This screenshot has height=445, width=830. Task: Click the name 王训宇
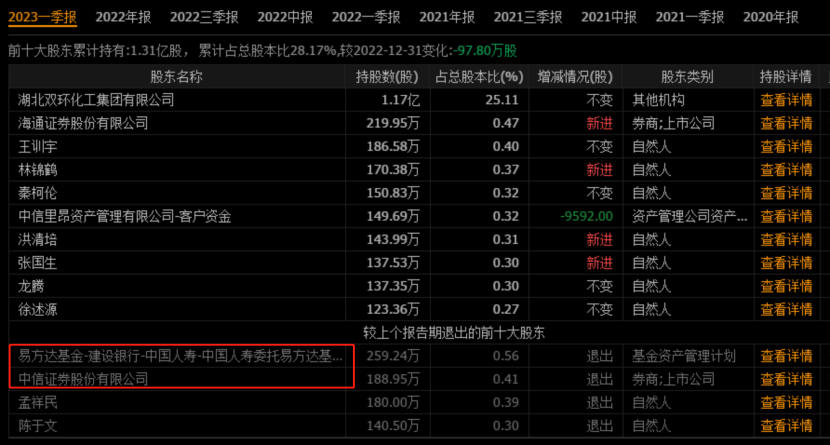point(37,147)
